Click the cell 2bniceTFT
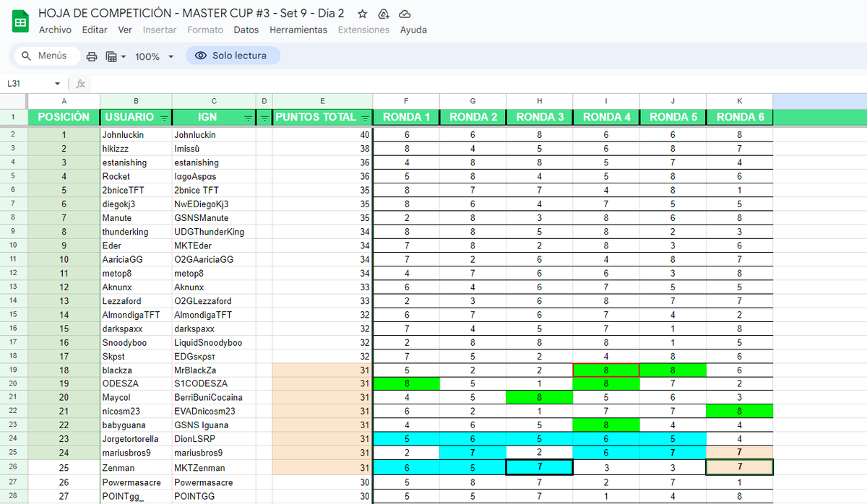 (136, 190)
